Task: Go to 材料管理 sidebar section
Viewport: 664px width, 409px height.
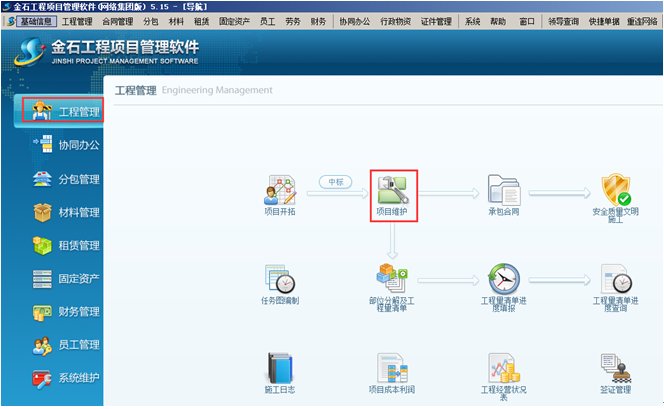Action: (66, 212)
